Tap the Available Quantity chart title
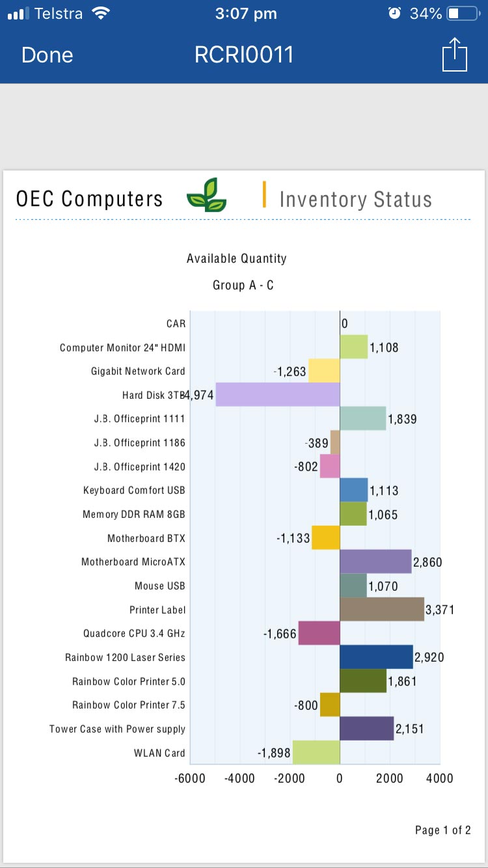The image size is (488, 868). [237, 258]
